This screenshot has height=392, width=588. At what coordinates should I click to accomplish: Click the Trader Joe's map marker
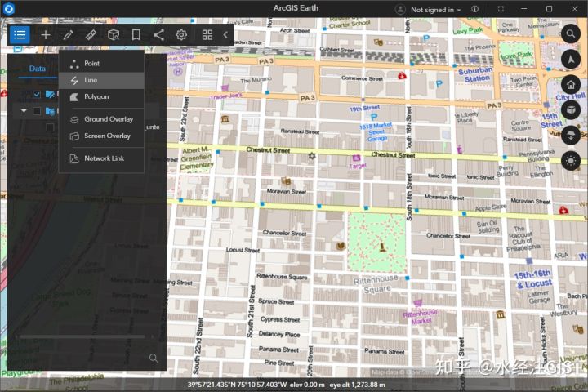[x=225, y=88]
